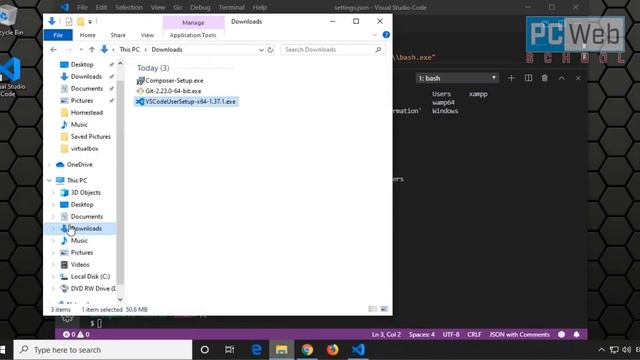Change line ending CRLF status
The height and width of the screenshot is (360, 640).
point(474,335)
